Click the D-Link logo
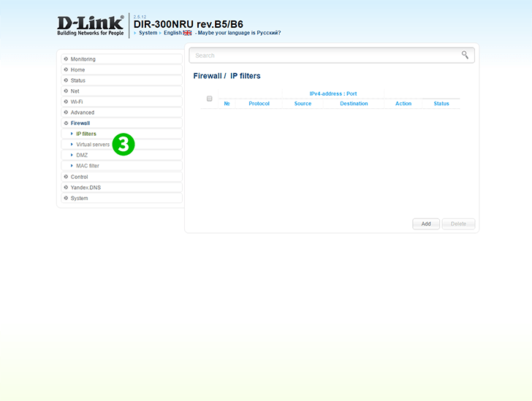 pos(91,26)
